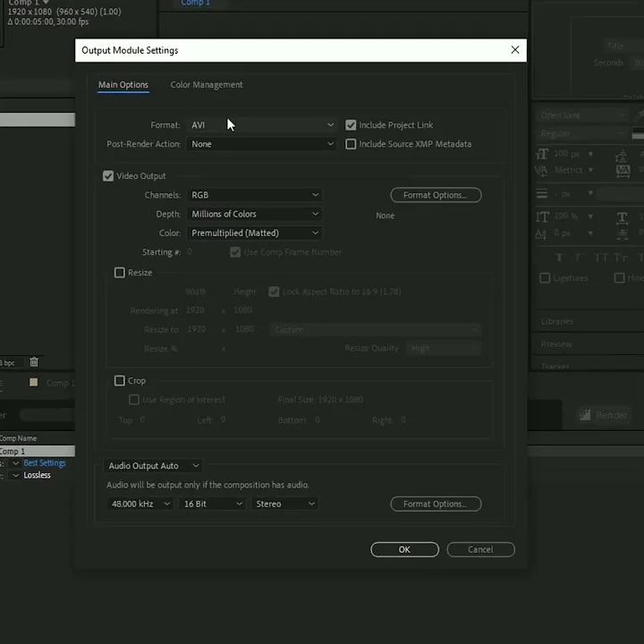Click the vertical scale icon in Character panel
This screenshot has height=644, width=644.
[x=542, y=216]
